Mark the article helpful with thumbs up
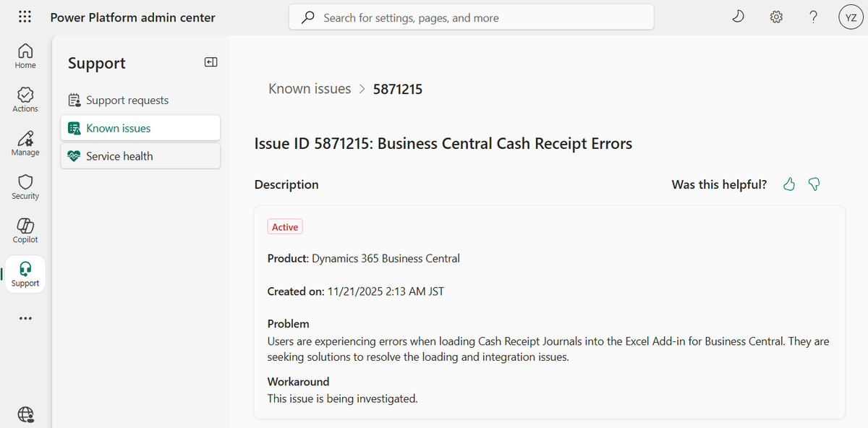The image size is (868, 428). coord(788,184)
